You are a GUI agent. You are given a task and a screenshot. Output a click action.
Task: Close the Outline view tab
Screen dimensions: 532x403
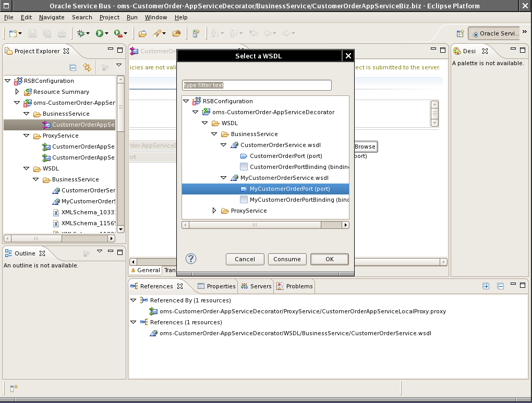[42, 253]
